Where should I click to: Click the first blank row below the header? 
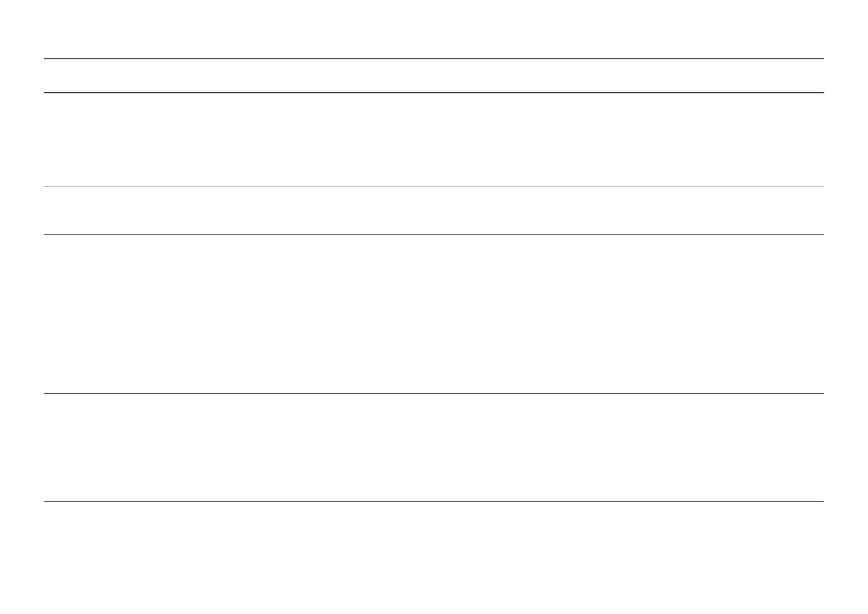tap(434, 140)
